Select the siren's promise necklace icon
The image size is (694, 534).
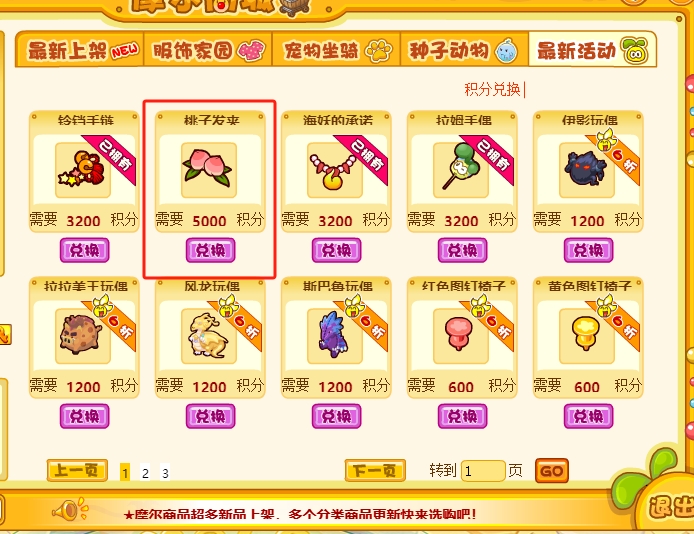point(335,170)
